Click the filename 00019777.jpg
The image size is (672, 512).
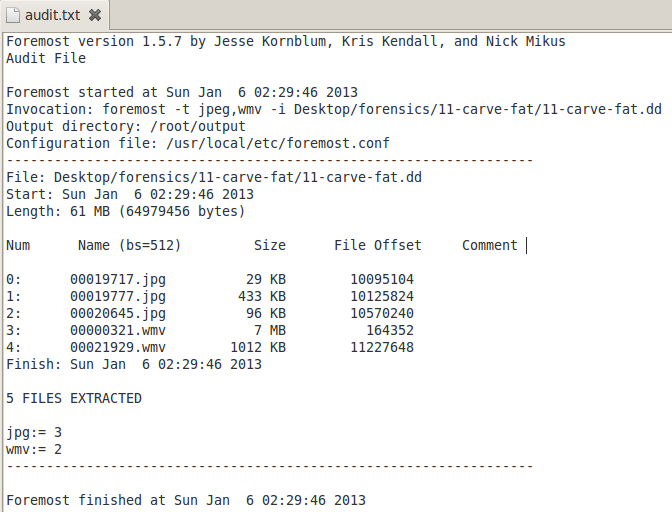point(117,296)
